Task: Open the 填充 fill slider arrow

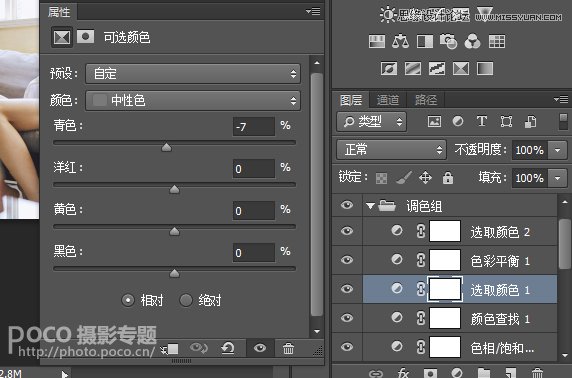Action: tap(558, 178)
